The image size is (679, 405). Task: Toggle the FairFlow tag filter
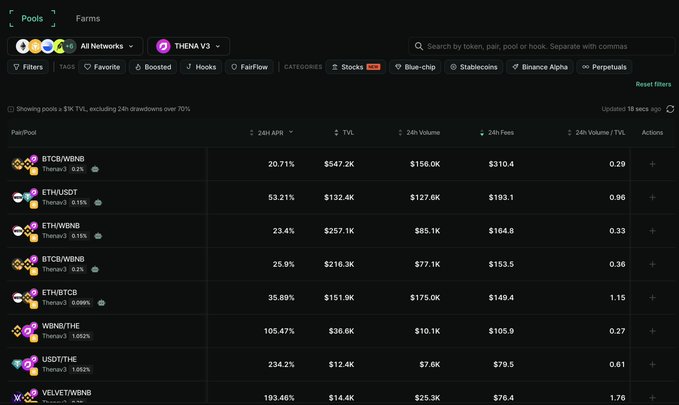(249, 67)
